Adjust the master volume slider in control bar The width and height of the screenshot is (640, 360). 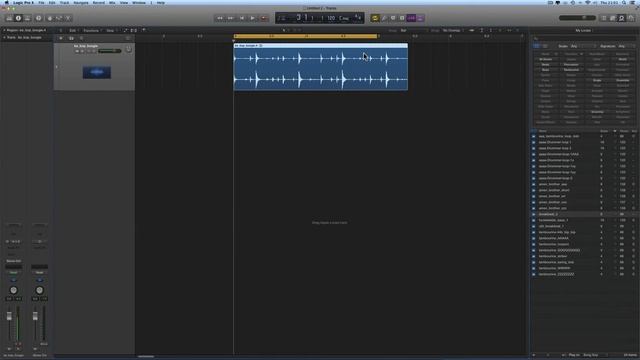tap(577, 18)
